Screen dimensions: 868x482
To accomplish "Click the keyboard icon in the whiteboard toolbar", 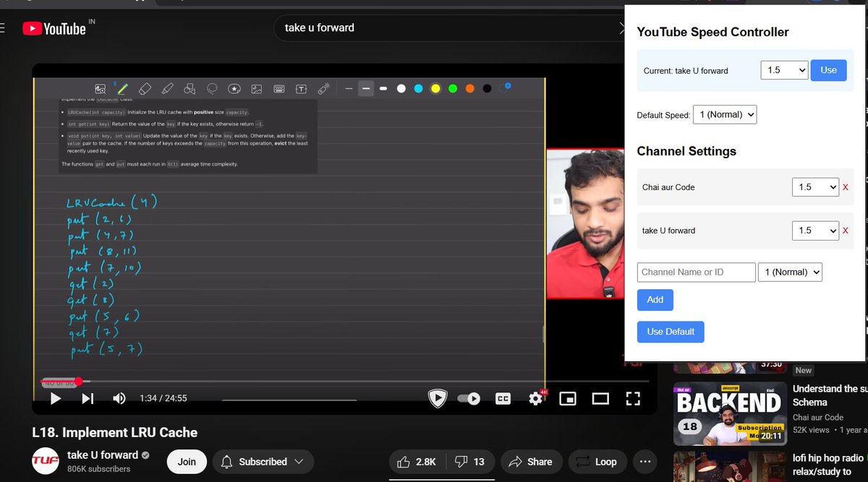I will 278,89.
